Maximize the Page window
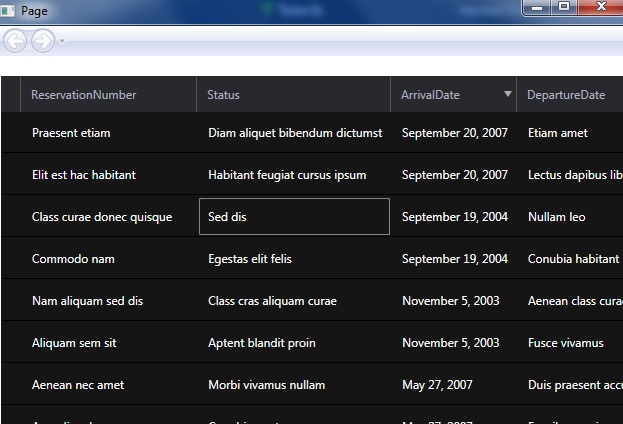This screenshot has height=424, width=623. [x=564, y=7]
